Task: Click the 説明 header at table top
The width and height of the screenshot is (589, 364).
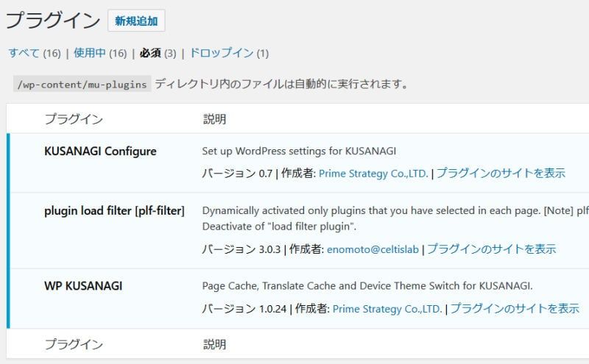Action: click(214, 118)
